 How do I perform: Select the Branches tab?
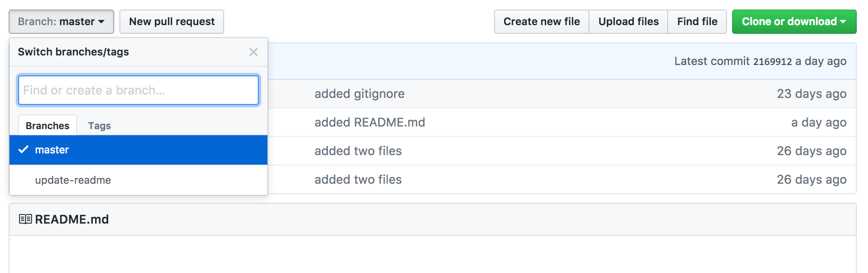[48, 126]
